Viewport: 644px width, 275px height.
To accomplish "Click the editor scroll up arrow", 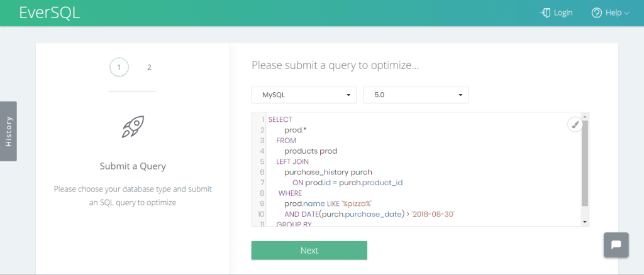I will coord(585,117).
